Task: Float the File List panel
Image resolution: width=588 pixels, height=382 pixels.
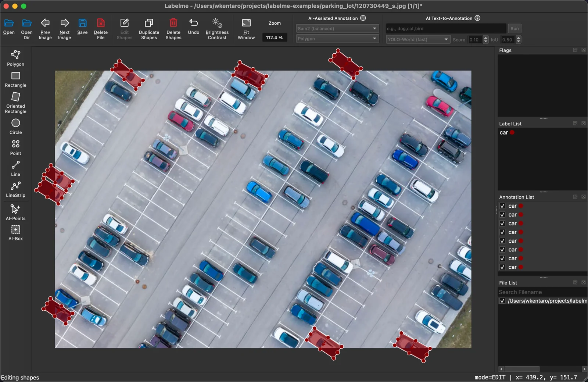Action: click(x=575, y=283)
